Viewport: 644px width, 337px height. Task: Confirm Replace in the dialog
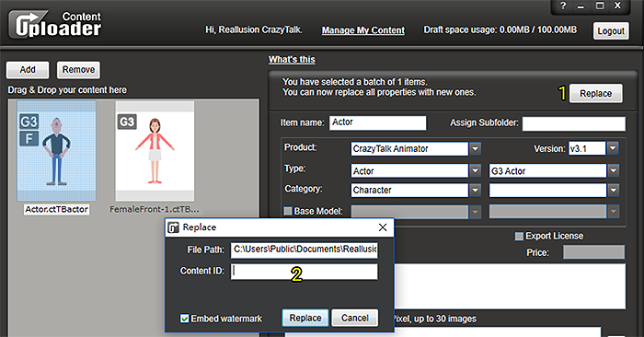tap(305, 318)
